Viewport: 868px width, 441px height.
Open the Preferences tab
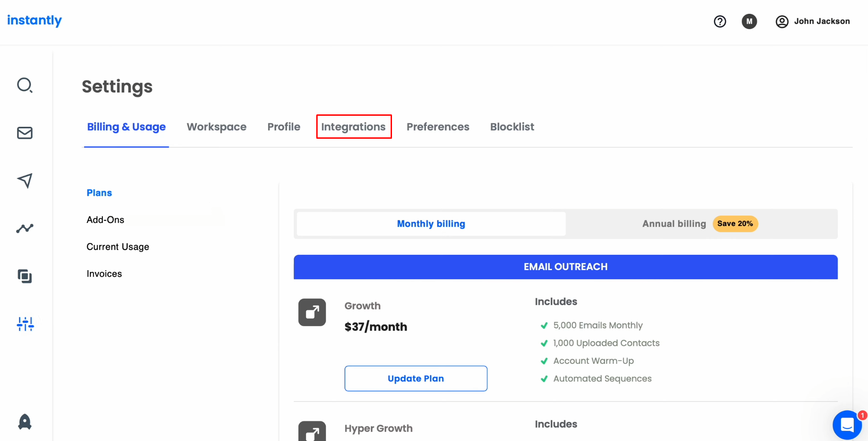point(438,127)
